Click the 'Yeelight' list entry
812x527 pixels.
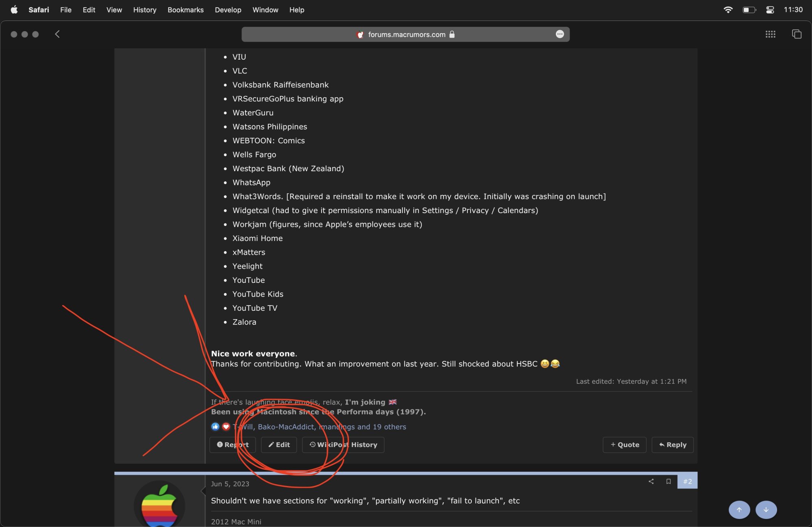coord(247,266)
